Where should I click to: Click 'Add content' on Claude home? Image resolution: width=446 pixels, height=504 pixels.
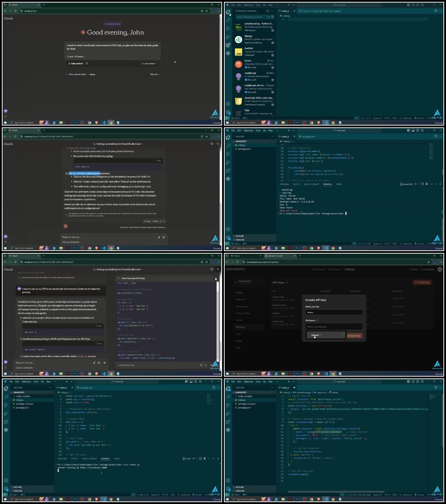(x=76, y=64)
